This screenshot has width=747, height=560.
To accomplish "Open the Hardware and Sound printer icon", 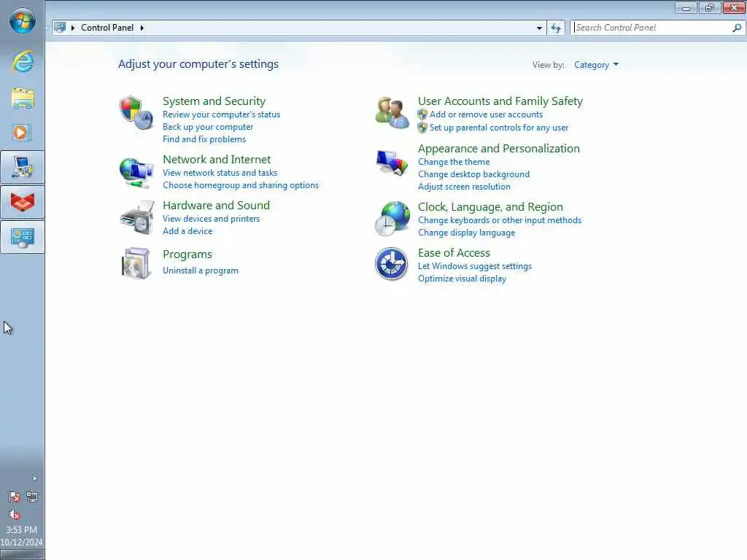I will tap(137, 217).
